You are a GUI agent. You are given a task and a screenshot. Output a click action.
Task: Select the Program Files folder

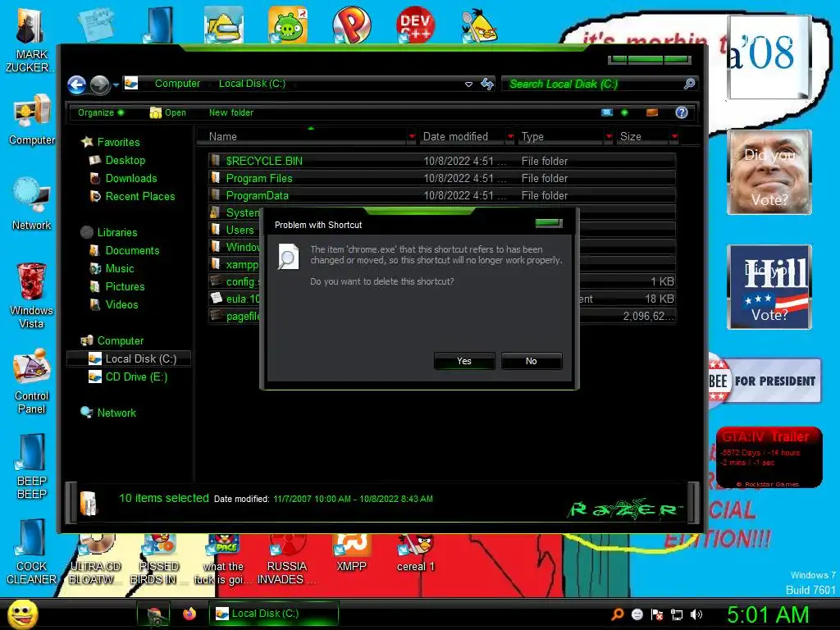pyautogui.click(x=442, y=178)
